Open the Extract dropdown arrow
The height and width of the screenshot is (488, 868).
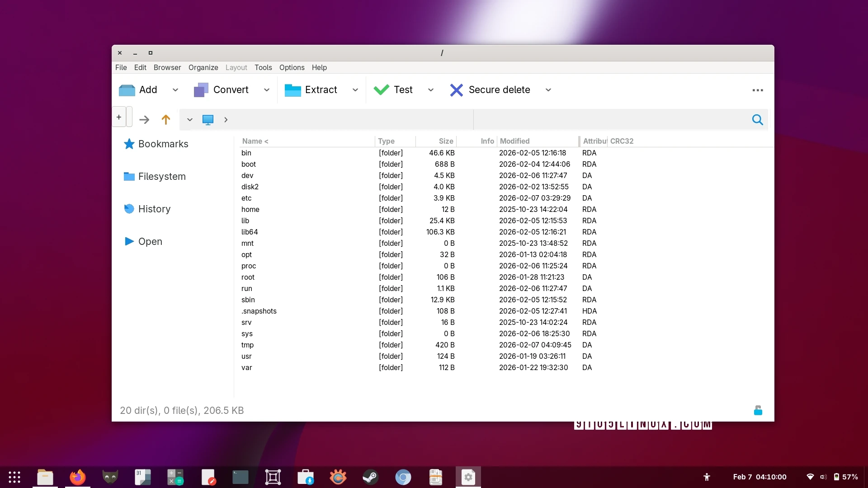coord(355,89)
